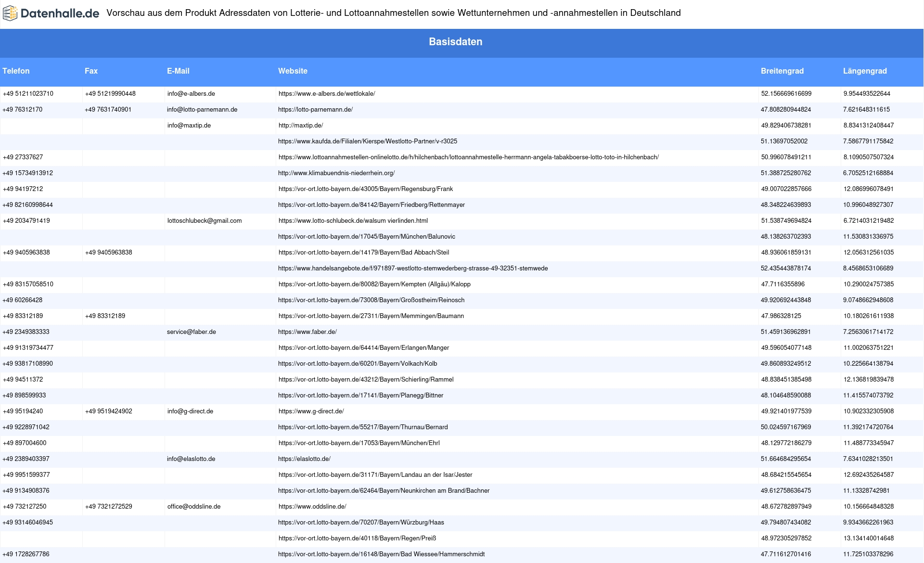This screenshot has height=563, width=924.
Task: Click phone number +49 76312170
Action: point(23,110)
